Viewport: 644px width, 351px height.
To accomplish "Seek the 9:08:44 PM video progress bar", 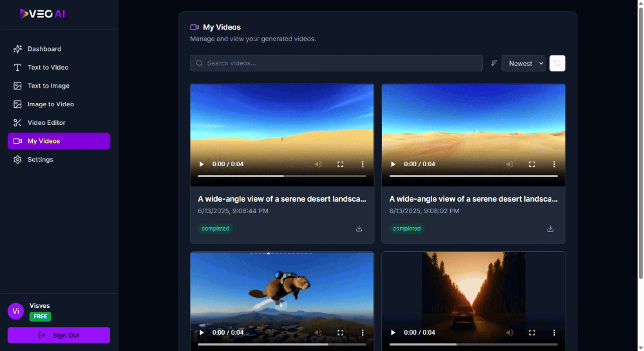I will pos(282,176).
